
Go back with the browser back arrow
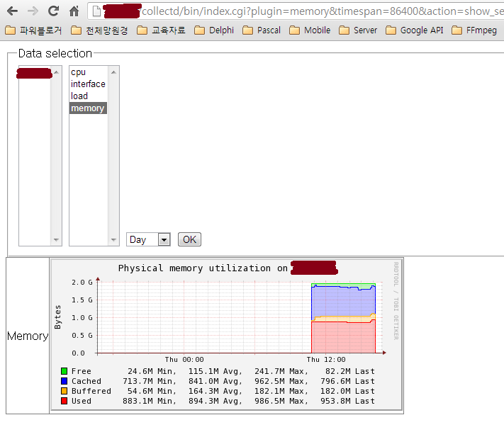click(12, 11)
